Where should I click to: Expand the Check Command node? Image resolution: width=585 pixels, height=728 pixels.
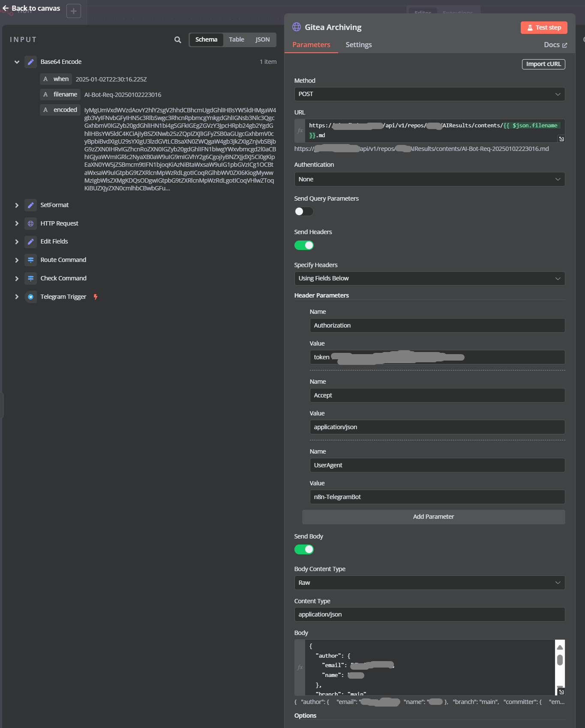pyautogui.click(x=17, y=278)
